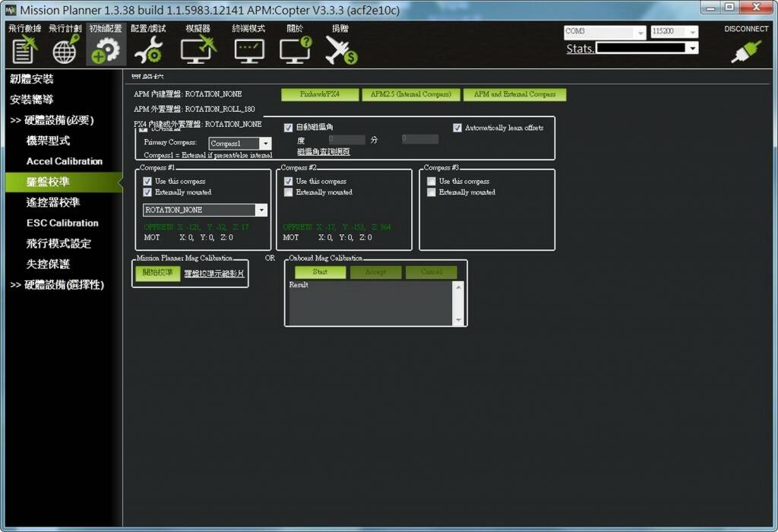The image size is (778, 532).
Task: Expand the 硬體設備(必要) section
Action: coord(52,120)
